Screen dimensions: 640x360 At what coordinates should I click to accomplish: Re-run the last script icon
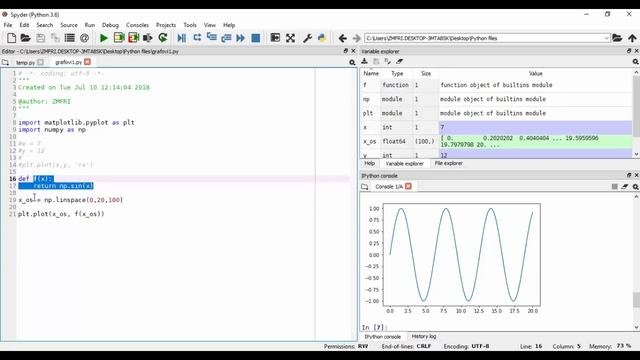(163, 38)
